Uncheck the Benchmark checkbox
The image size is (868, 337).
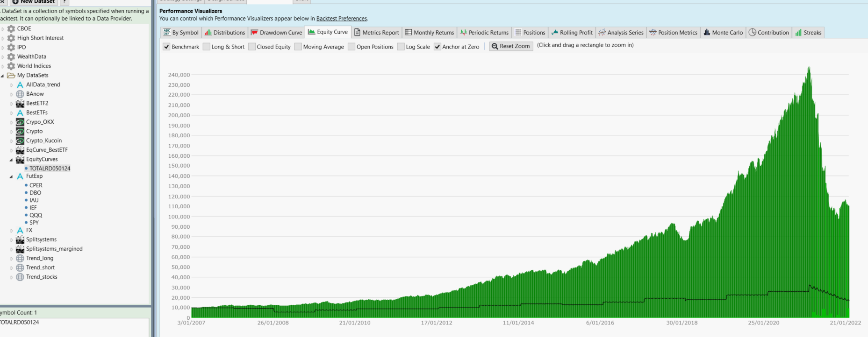pos(166,47)
